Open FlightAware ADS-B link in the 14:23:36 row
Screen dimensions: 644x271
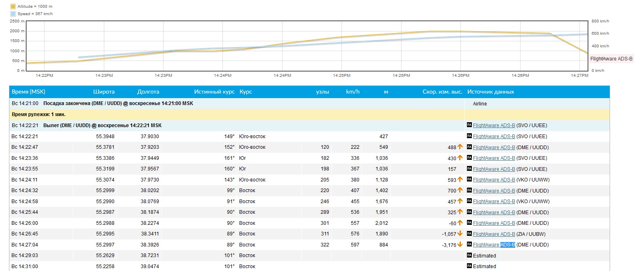[494, 158]
